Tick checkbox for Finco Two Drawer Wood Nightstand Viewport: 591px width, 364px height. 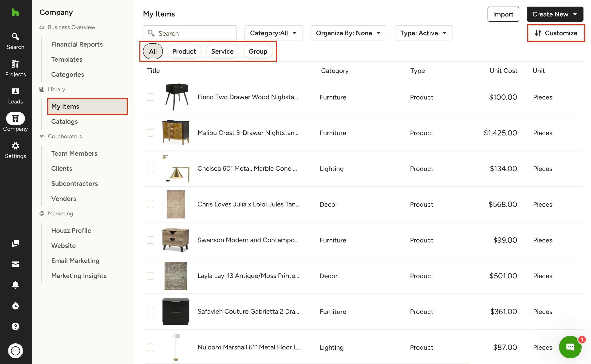click(150, 97)
